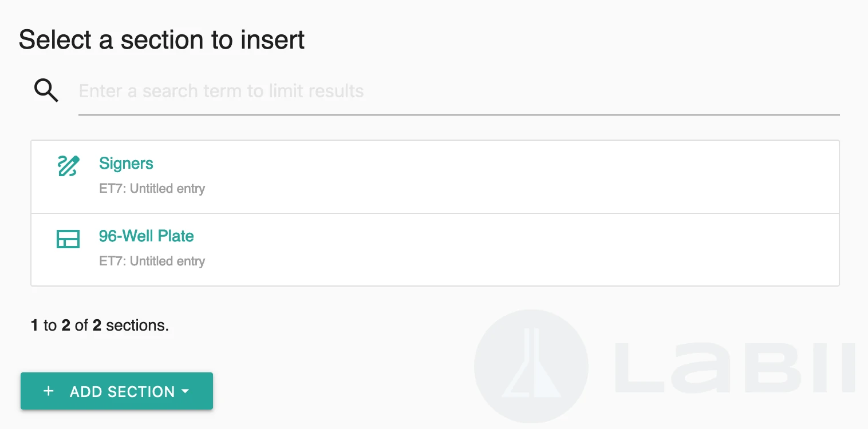Expand the Add Section dropdown caret
868x429 pixels.
pos(185,391)
